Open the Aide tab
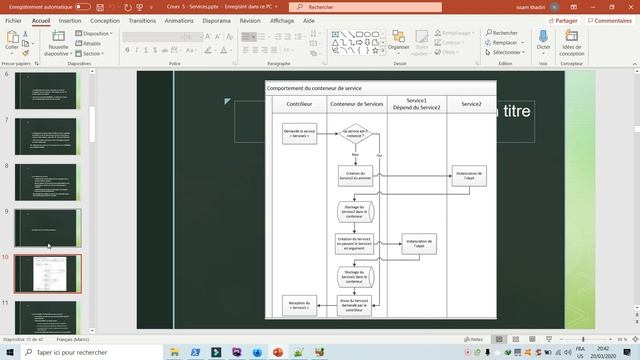 click(309, 20)
